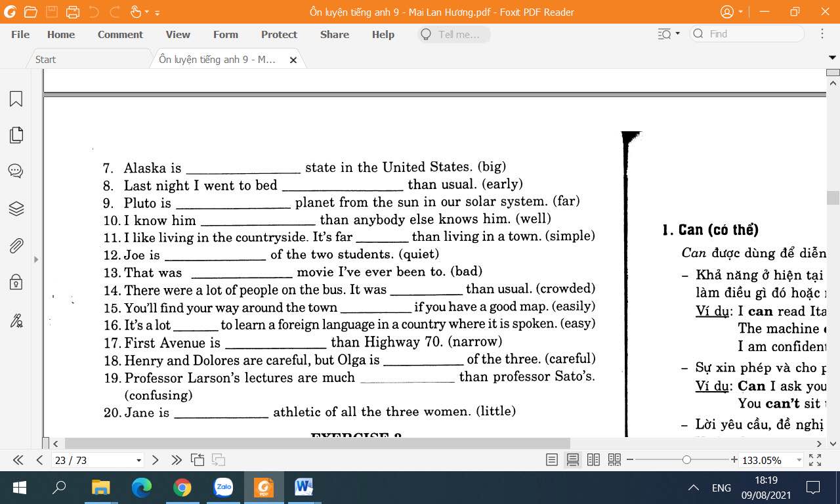Open the Form tab
The image size is (840, 504).
(226, 34)
